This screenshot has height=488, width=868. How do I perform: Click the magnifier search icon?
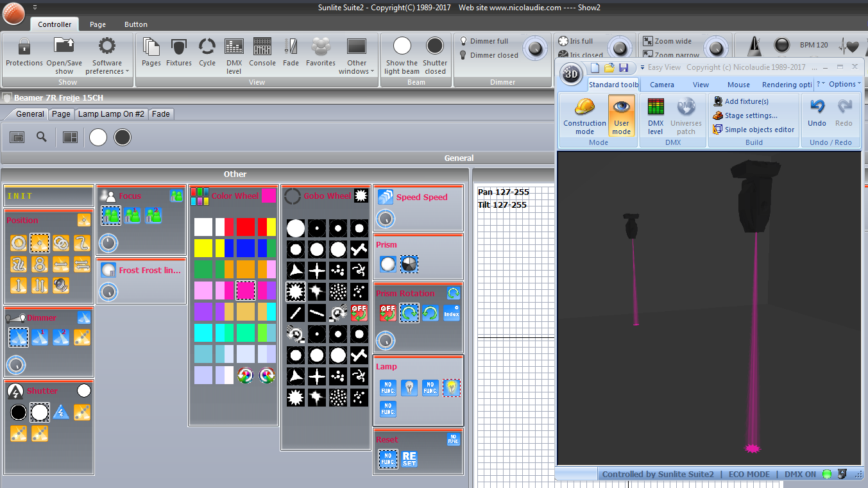[42, 137]
